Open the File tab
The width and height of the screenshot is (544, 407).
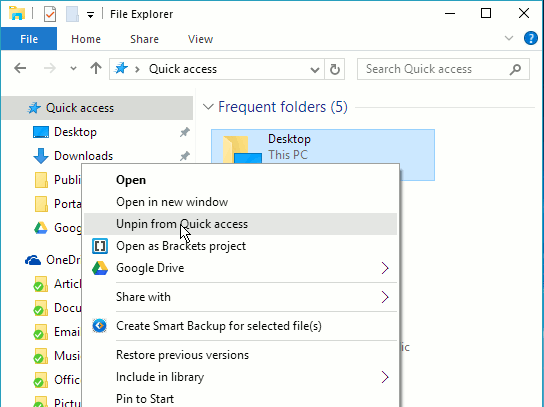click(x=29, y=39)
